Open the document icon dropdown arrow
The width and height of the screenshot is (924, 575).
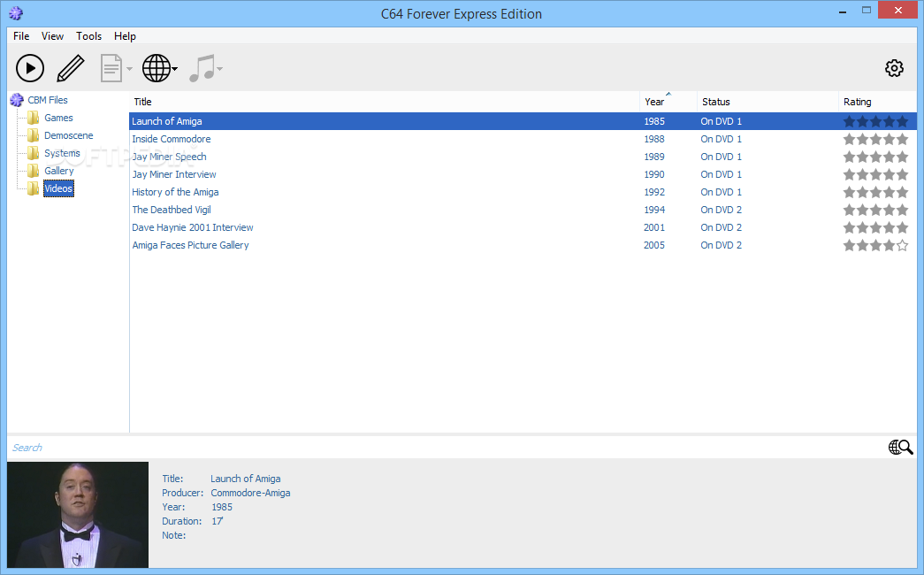click(129, 69)
